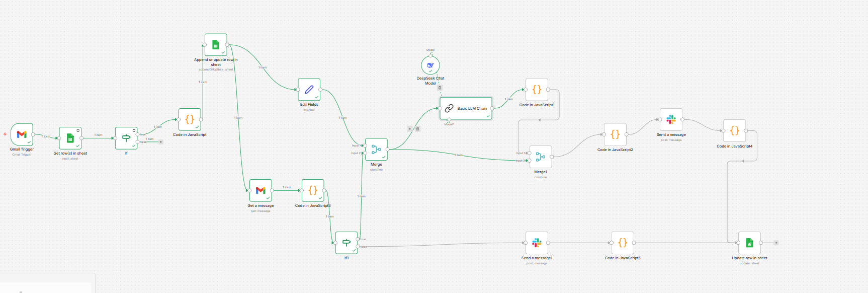Open the Basic LLM Chain node
Viewport: 868px width, 293px height.
coord(466,108)
